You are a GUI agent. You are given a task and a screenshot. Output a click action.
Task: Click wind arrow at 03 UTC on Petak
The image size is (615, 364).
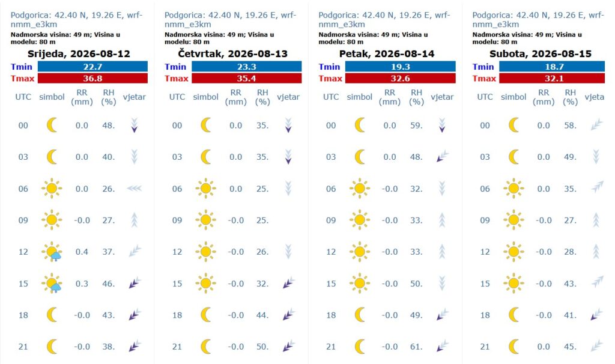coord(442,157)
